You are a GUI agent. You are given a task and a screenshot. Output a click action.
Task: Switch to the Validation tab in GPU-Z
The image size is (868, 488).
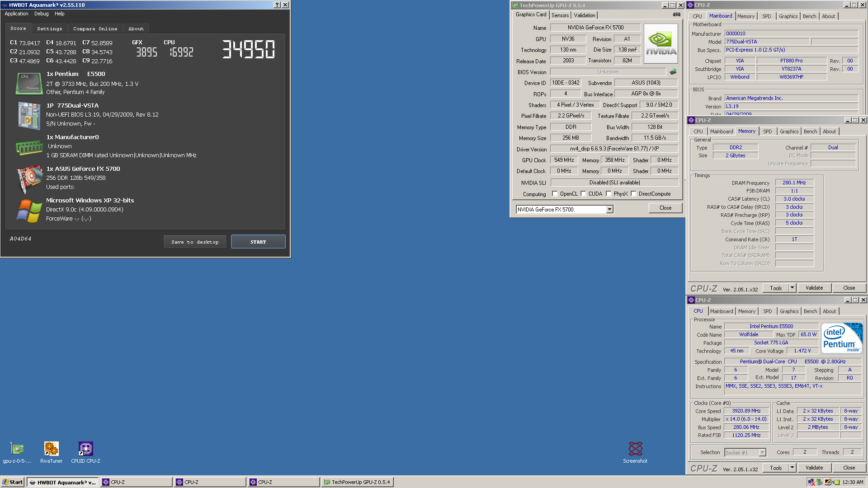tap(585, 15)
